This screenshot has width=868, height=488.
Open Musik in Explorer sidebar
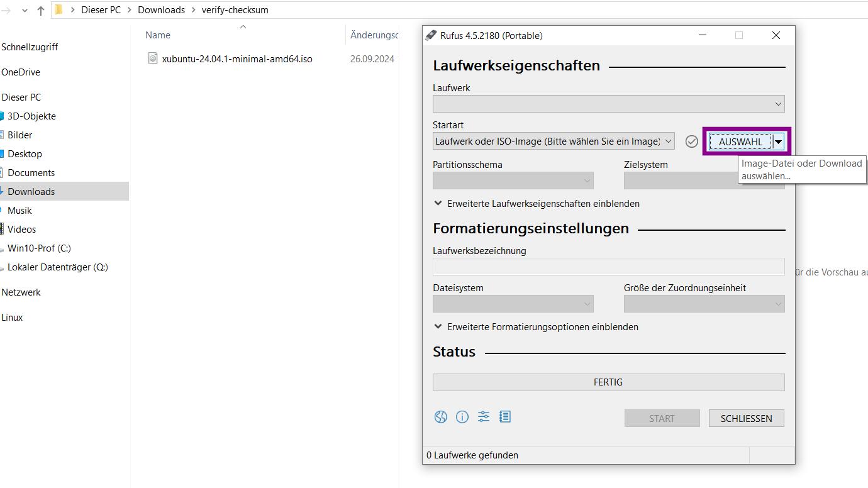[x=19, y=211]
